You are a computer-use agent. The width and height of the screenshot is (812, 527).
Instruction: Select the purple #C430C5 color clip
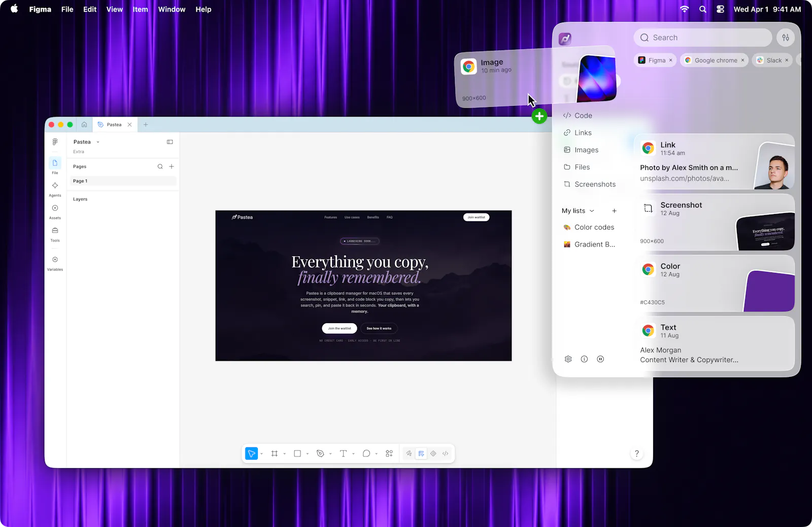click(x=714, y=284)
